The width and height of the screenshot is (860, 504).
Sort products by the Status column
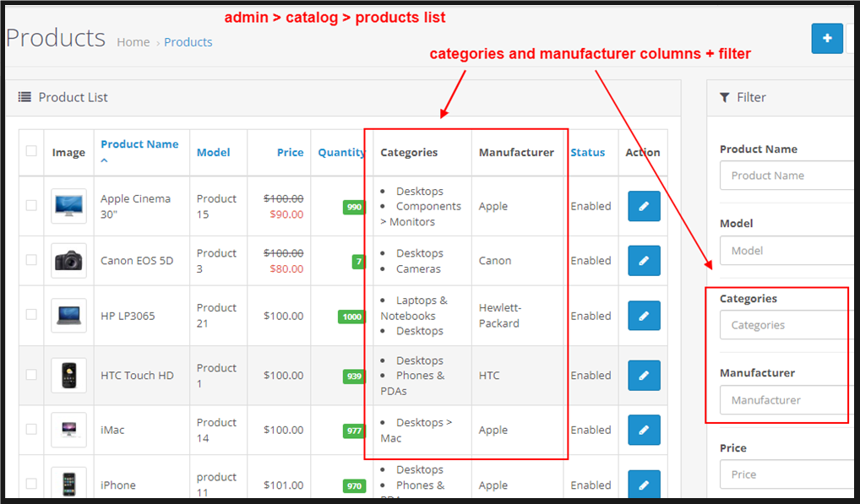point(588,152)
